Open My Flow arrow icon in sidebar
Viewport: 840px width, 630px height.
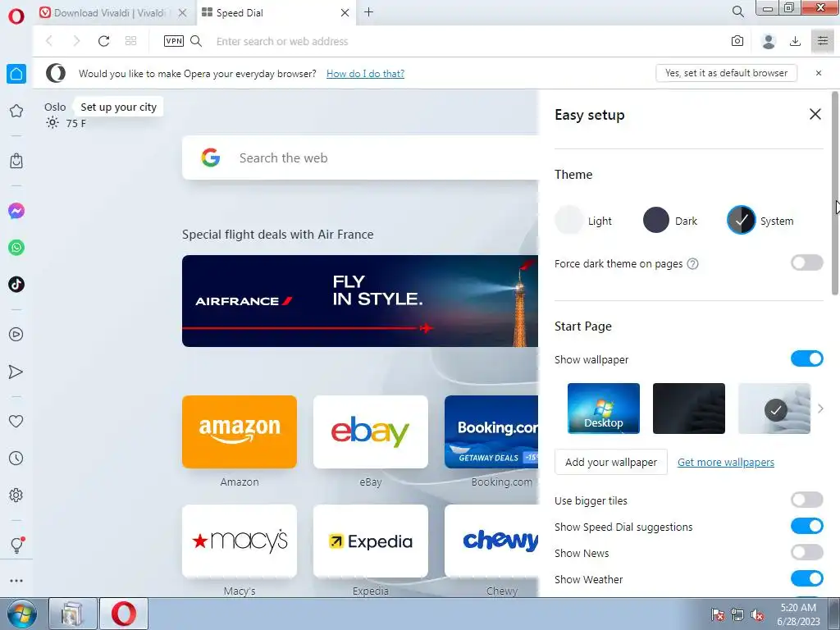(16, 372)
